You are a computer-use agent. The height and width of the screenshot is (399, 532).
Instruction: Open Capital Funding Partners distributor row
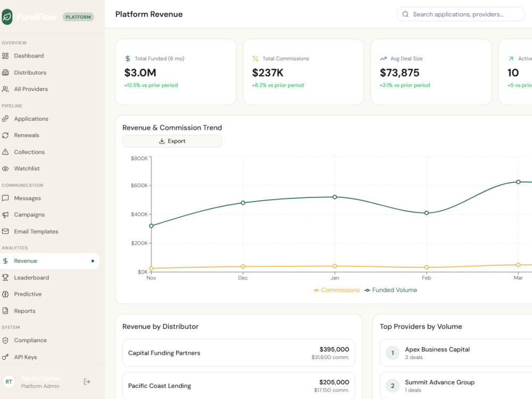point(238,353)
